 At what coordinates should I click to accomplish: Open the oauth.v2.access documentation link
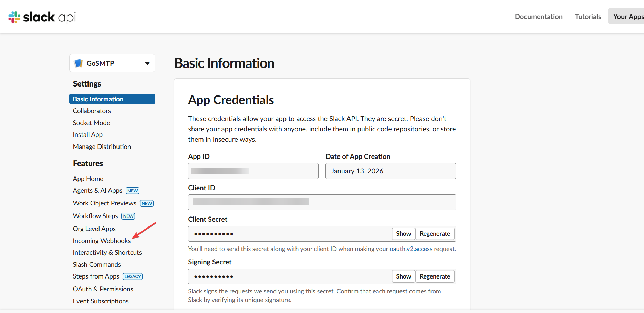coord(411,249)
